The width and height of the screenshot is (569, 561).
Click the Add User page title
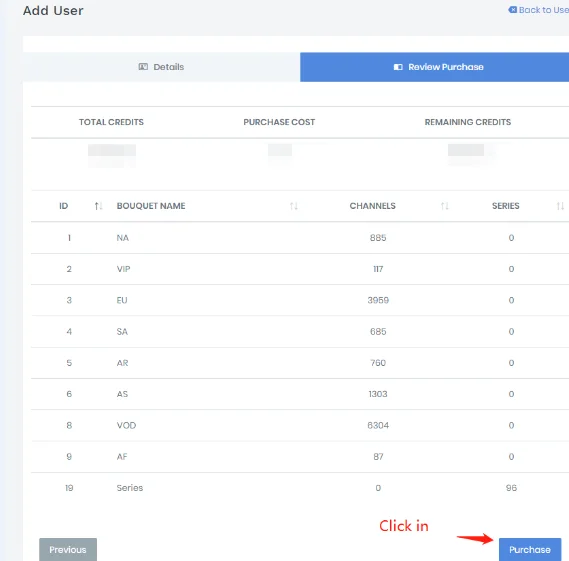pyautogui.click(x=53, y=11)
